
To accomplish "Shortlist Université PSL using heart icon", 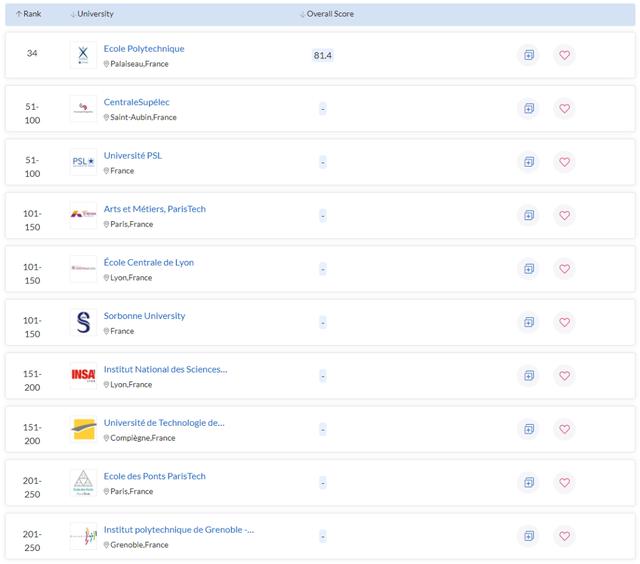I will pyautogui.click(x=564, y=162).
